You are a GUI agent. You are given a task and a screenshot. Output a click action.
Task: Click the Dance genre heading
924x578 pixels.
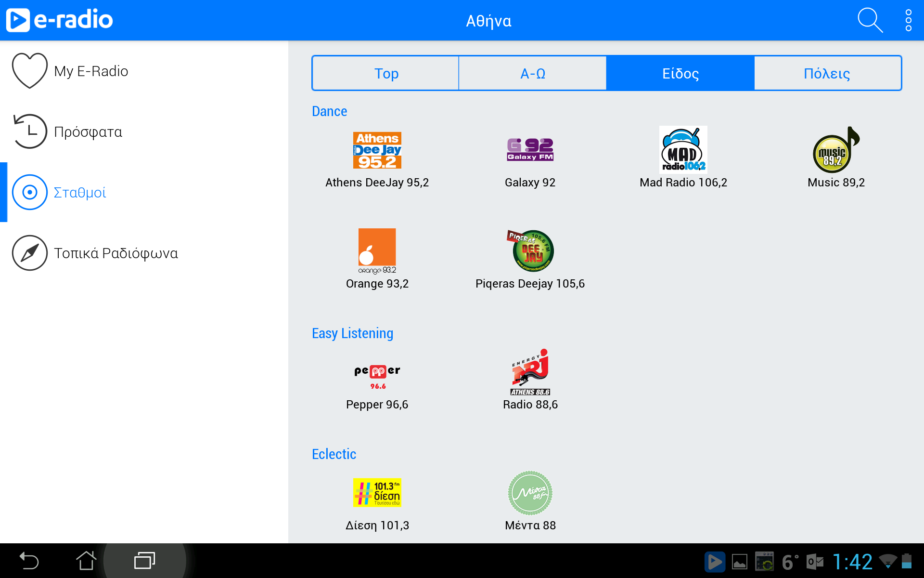330,111
